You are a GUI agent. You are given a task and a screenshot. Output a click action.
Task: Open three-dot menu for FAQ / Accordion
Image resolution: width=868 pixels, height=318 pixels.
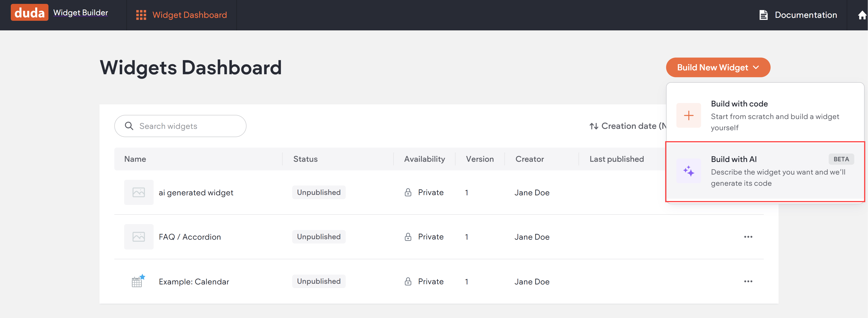748,237
